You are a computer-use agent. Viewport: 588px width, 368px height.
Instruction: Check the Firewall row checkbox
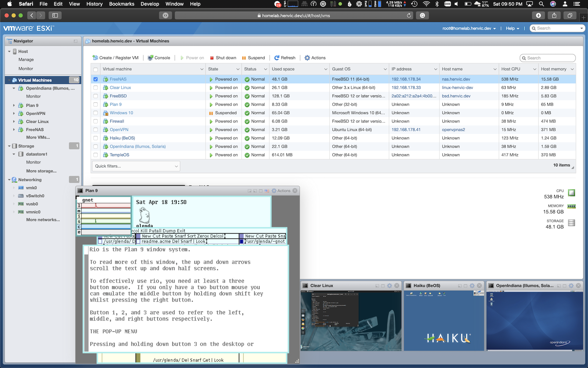(96, 121)
